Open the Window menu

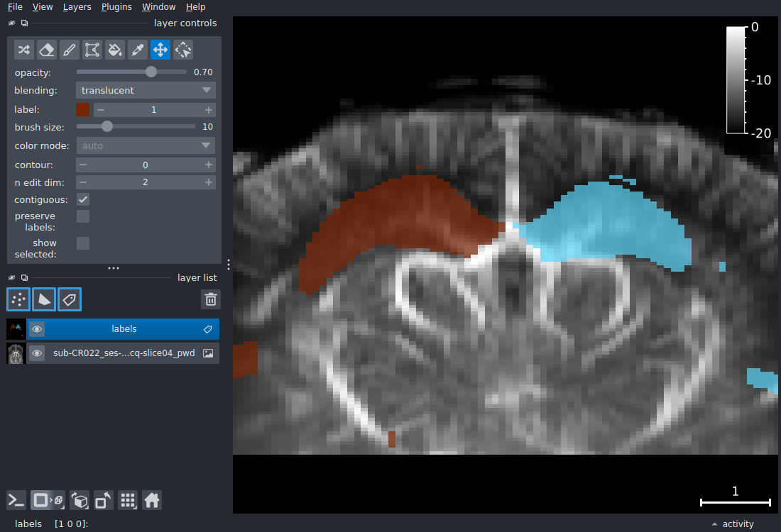tap(158, 7)
